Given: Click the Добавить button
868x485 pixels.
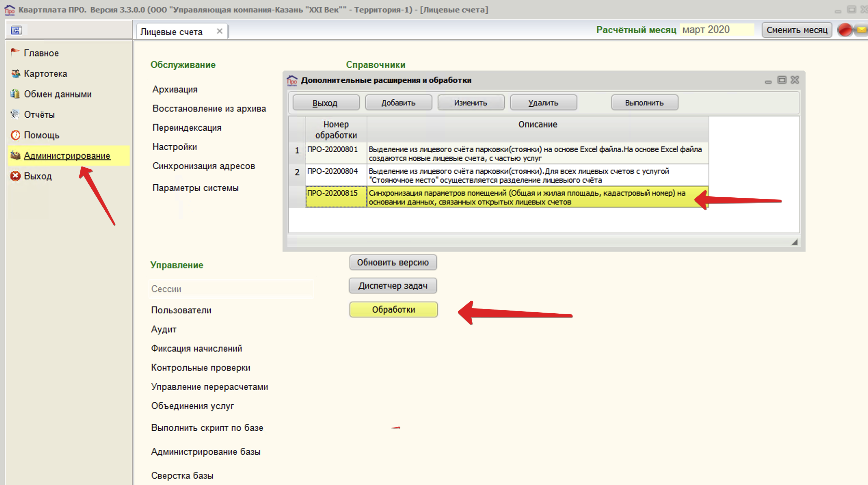Looking at the screenshot, I should click(x=398, y=103).
